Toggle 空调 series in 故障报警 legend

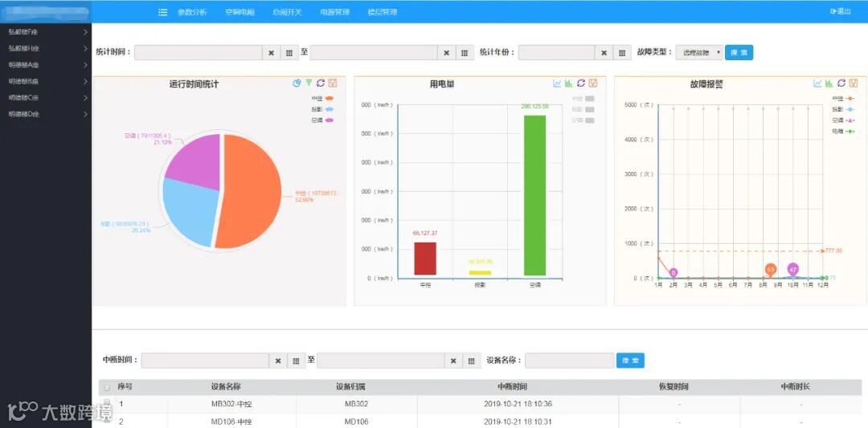[x=843, y=120]
